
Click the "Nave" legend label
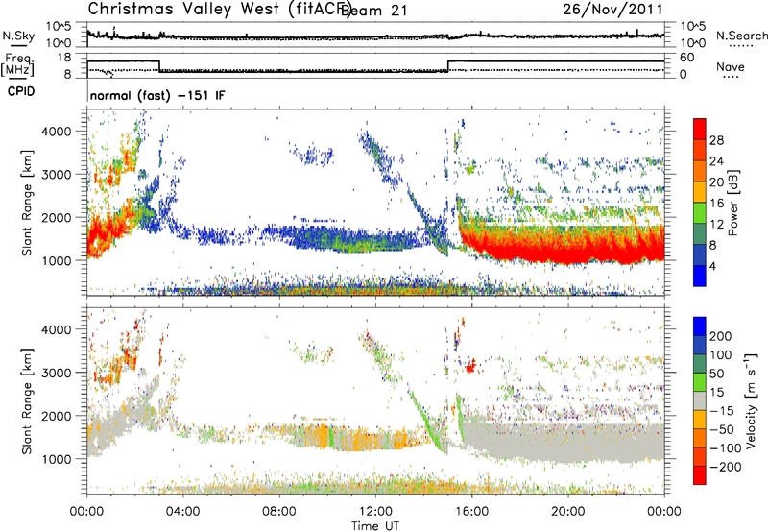[x=731, y=67]
